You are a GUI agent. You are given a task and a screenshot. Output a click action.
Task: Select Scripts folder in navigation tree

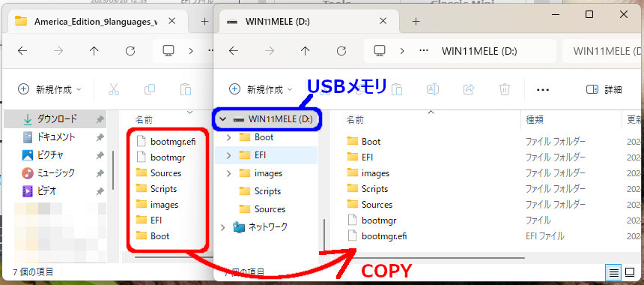[x=267, y=191]
